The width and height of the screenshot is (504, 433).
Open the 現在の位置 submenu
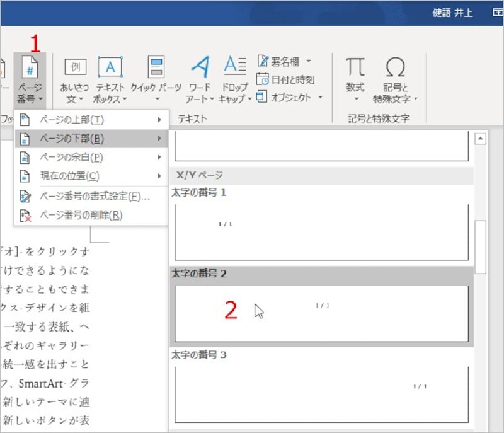point(76,176)
